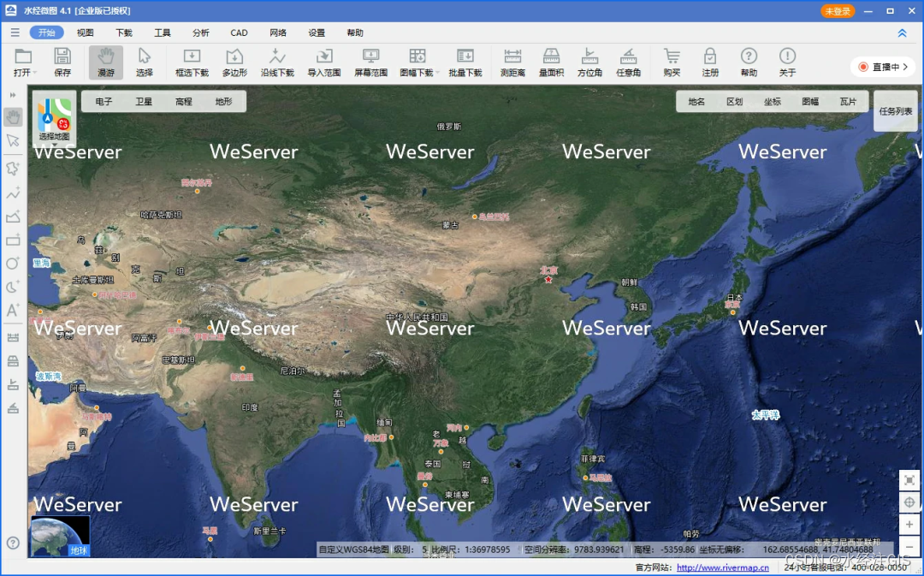Open the CAD ribbon tab
924x576 pixels.
[x=240, y=33]
